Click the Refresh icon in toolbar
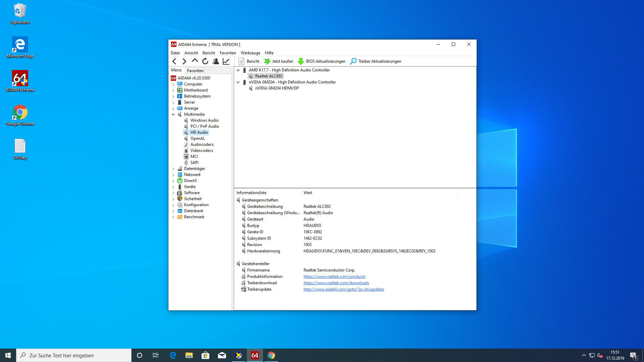This screenshot has height=362, width=644. click(205, 61)
